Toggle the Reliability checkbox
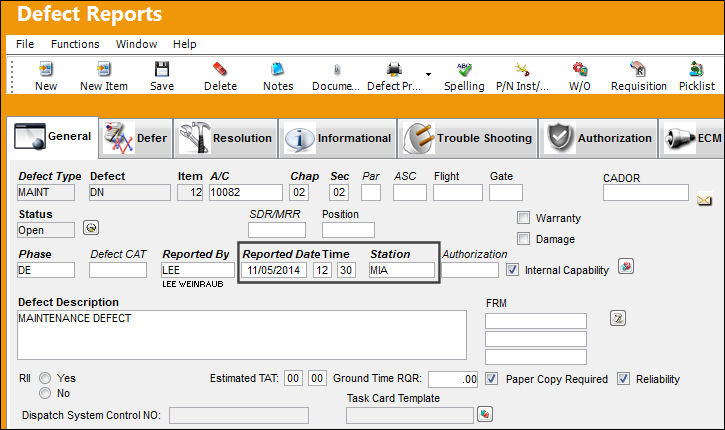The width and height of the screenshot is (725, 430). pyautogui.click(x=623, y=379)
